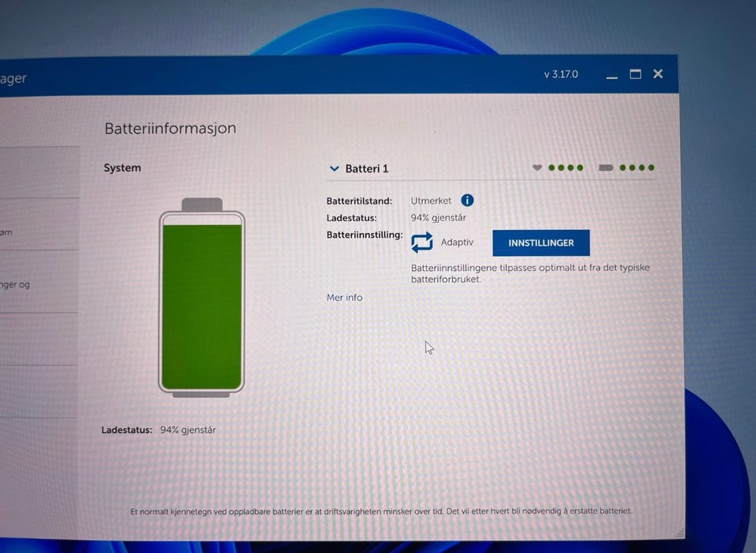Minimize the power manager window
This screenshot has width=756, height=553.
pyautogui.click(x=612, y=76)
